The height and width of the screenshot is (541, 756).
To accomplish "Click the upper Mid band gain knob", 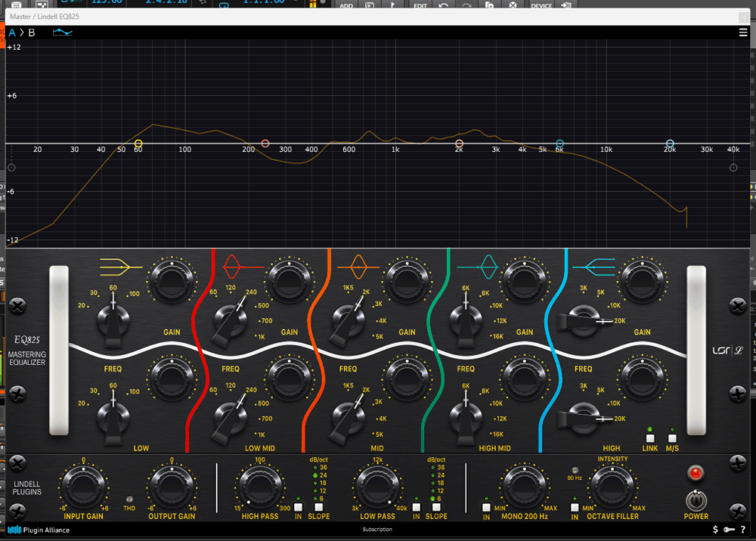I will (x=407, y=281).
